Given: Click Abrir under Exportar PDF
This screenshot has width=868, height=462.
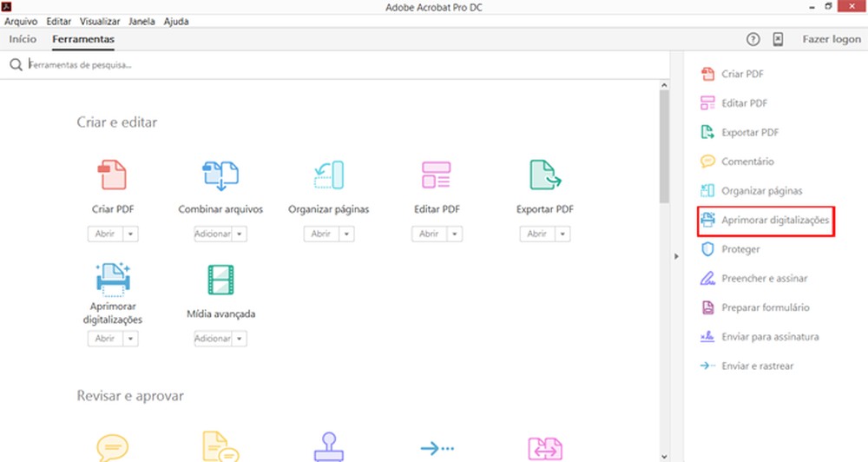Looking at the screenshot, I should [x=537, y=234].
